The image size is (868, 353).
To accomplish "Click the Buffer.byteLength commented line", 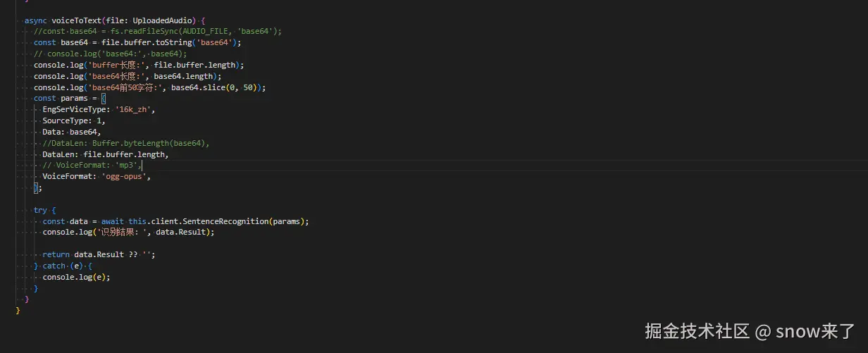I will 126,143.
